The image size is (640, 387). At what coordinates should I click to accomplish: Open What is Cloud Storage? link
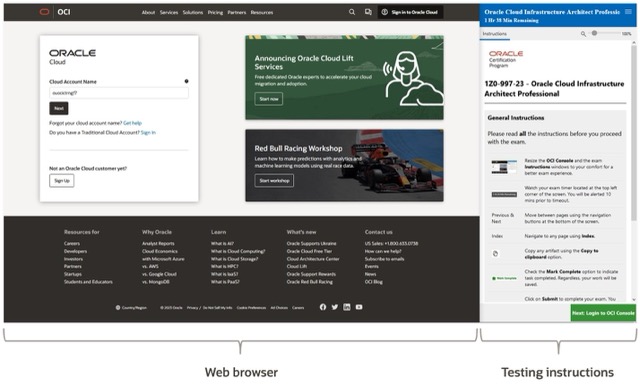[234, 259]
